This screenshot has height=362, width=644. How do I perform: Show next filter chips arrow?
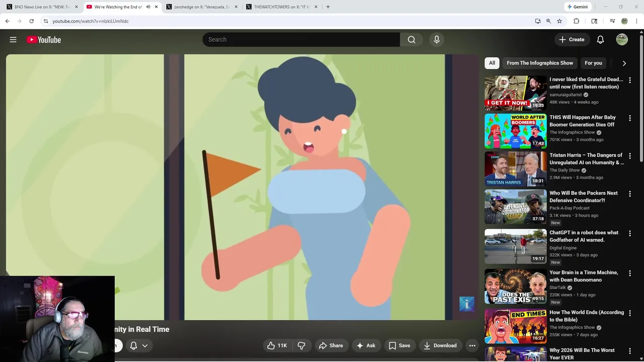point(624,63)
